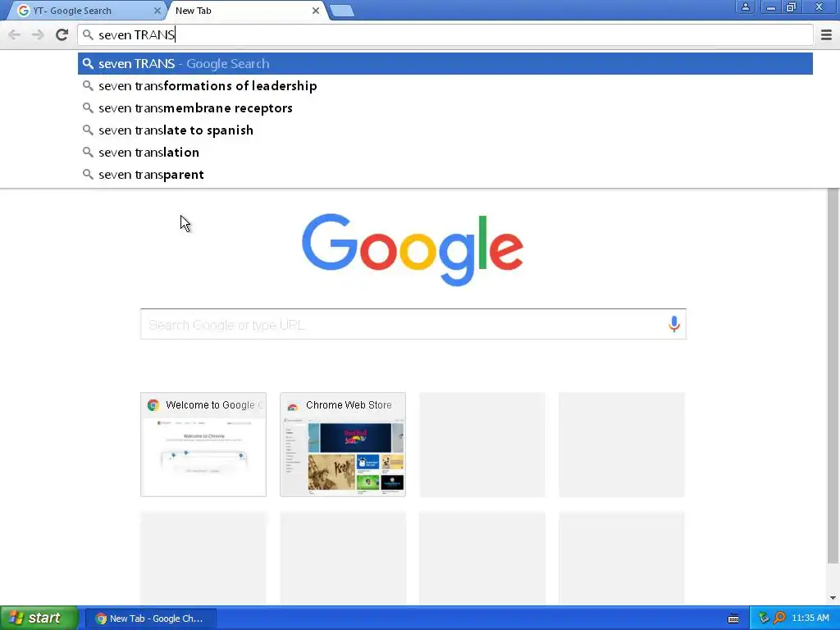
Task: Choose 'seven translate to spanish' suggestion
Action: 445,130
